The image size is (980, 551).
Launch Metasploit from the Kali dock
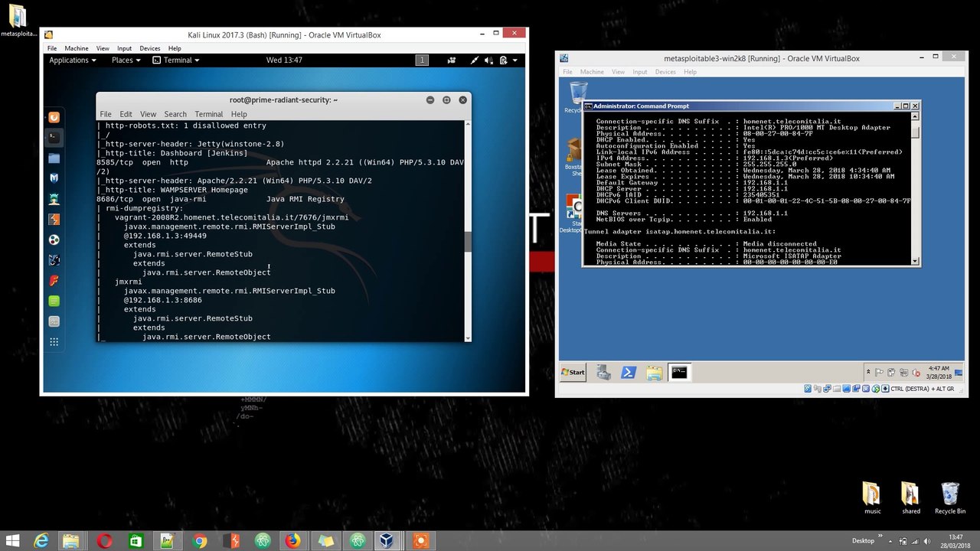(x=54, y=178)
